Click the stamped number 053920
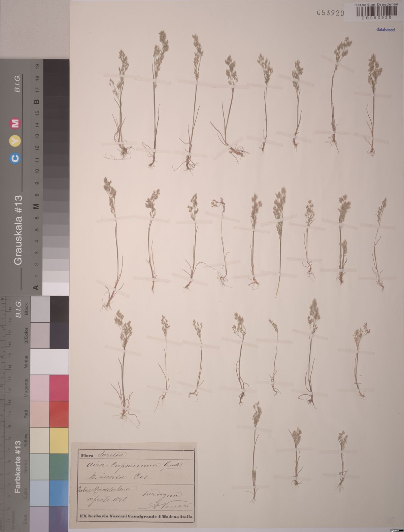Image resolution: width=404 pixels, height=532 pixels. (330, 13)
